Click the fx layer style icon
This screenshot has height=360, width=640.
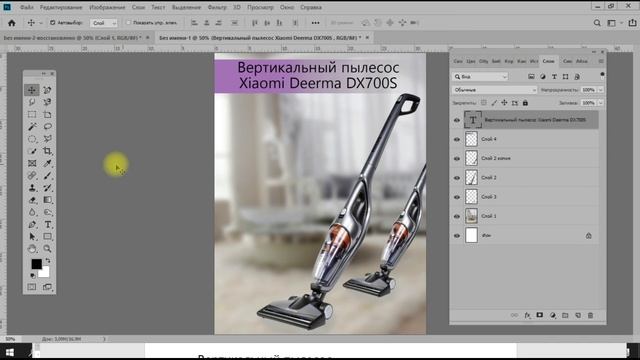click(527, 315)
